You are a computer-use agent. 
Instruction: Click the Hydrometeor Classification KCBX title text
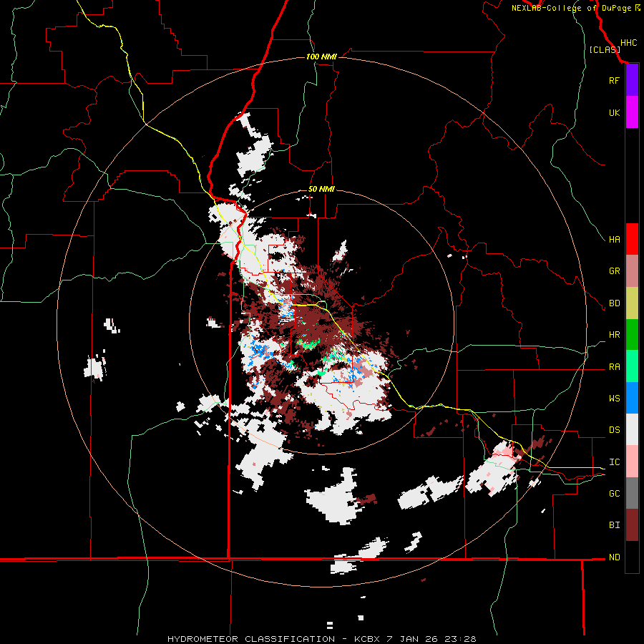click(321, 639)
